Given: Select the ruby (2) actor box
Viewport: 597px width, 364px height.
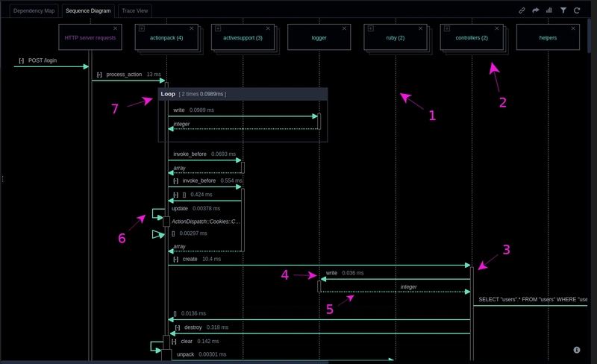Looking at the screenshot, I should click(x=396, y=37).
